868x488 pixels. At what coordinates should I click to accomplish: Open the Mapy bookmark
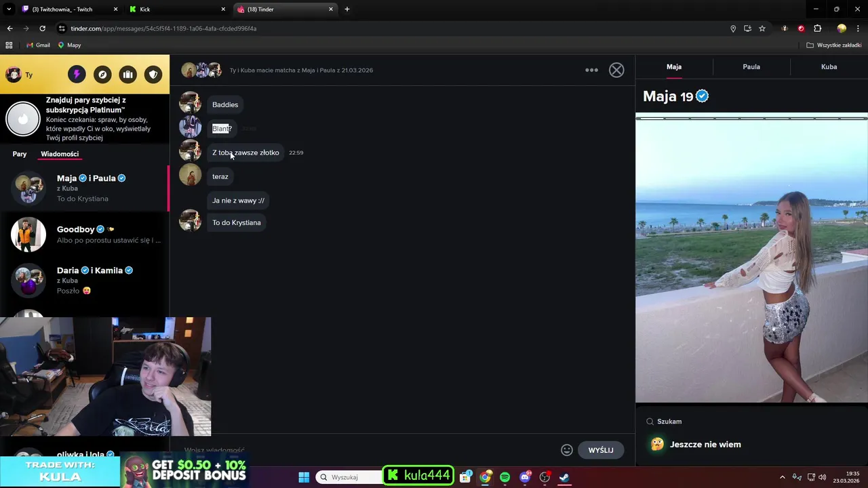69,45
